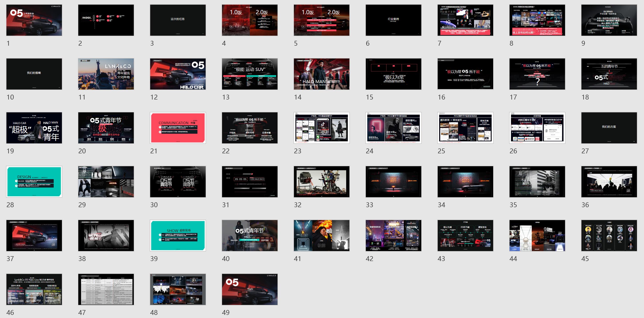Select slide 9 conclusion thumbnail
The height and width of the screenshot is (318, 644).
pos(609,20)
